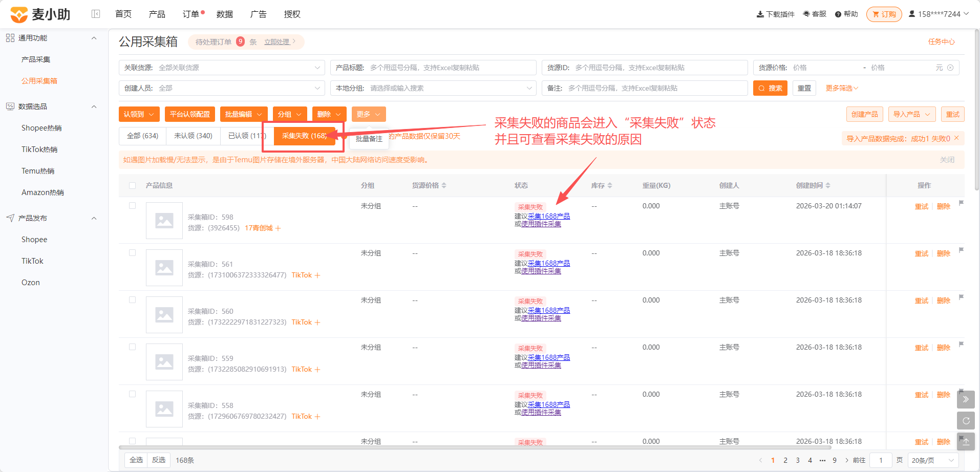
Task: Clear the 货源价格 price field icon
Action: (950, 68)
